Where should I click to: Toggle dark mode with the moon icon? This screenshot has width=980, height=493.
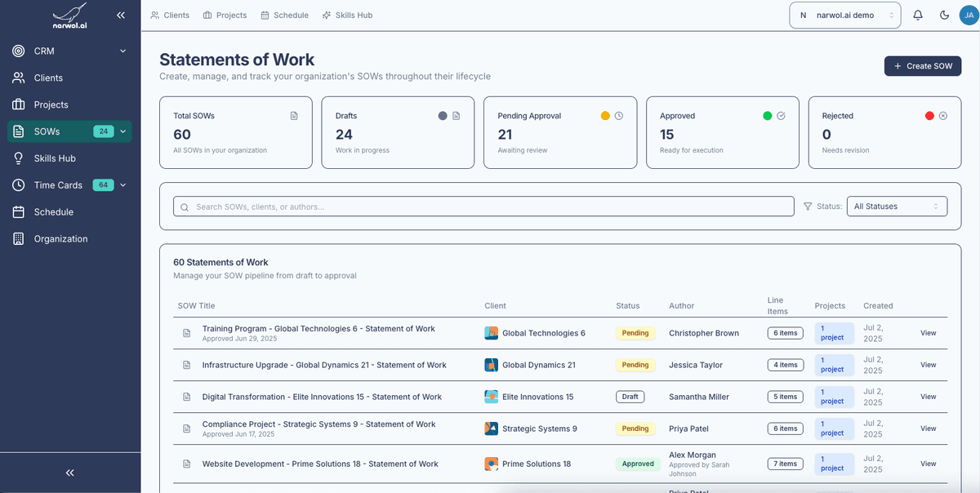945,15
